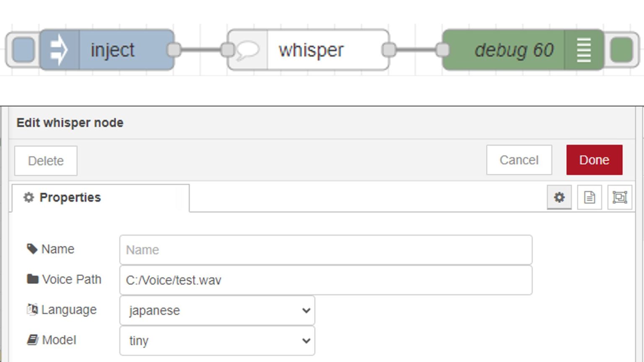The height and width of the screenshot is (362, 644).
Task: Delete the whisper node via Delete button
Action: coord(46,161)
